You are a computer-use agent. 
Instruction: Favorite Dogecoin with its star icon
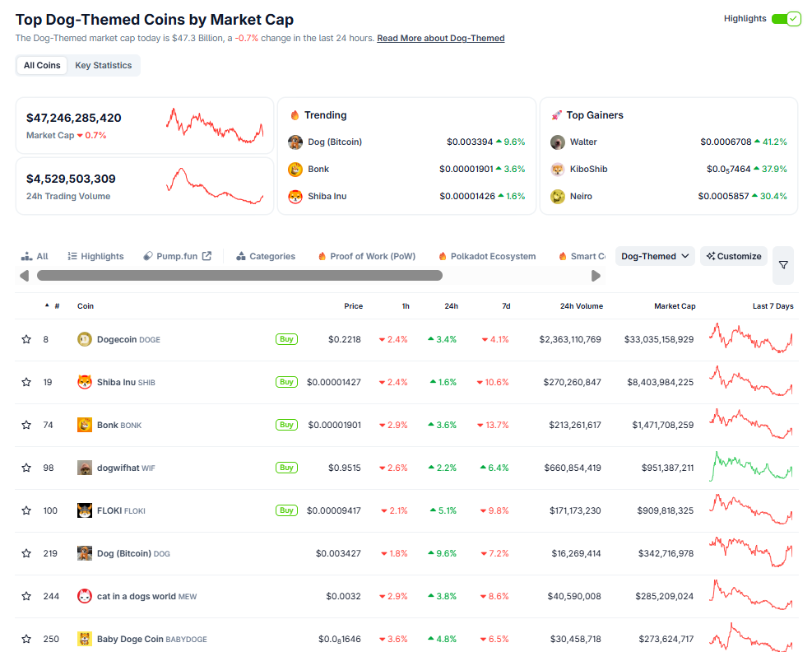click(x=26, y=339)
